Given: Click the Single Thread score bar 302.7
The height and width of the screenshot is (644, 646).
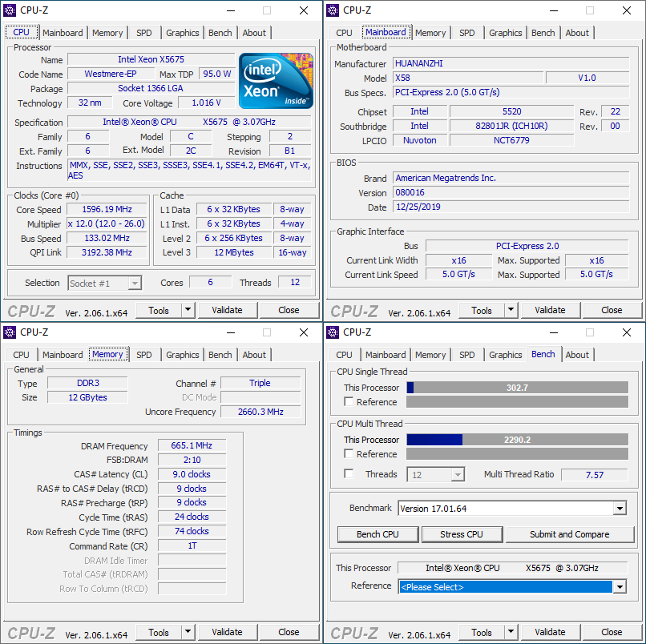Looking at the screenshot, I should point(518,388).
